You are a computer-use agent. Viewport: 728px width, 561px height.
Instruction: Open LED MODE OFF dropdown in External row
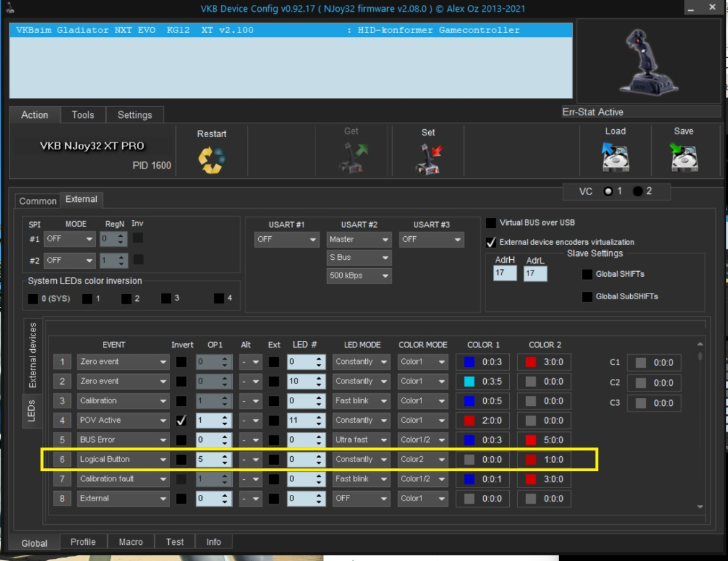361,498
